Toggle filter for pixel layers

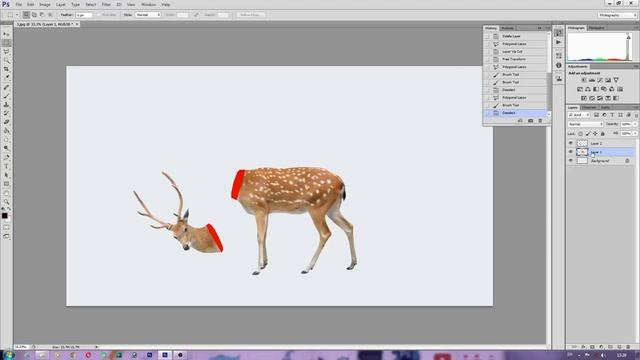tap(596, 115)
